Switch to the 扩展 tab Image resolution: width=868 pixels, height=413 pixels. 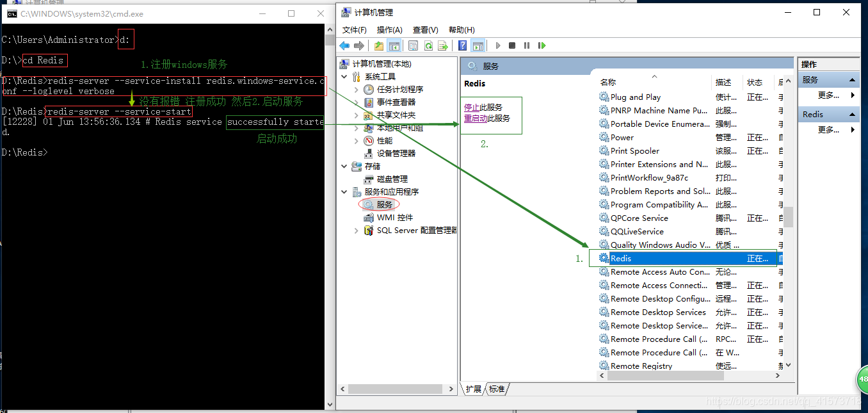[473, 389]
